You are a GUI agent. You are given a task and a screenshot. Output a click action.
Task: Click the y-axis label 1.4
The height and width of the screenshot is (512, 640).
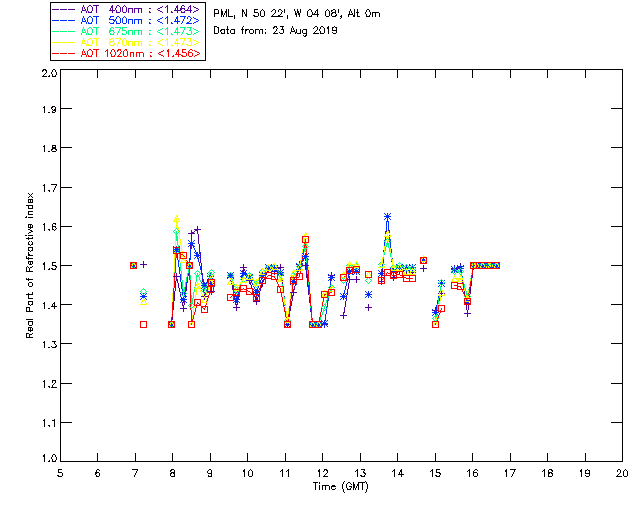pyautogui.click(x=49, y=305)
